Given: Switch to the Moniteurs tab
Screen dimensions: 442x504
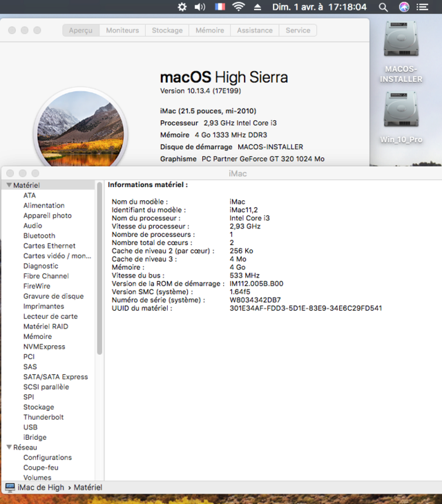Looking at the screenshot, I should pos(122,30).
